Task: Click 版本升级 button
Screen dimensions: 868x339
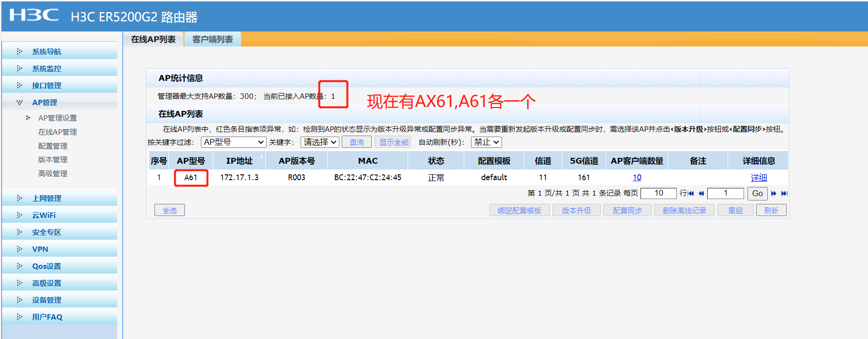Action: pos(576,210)
